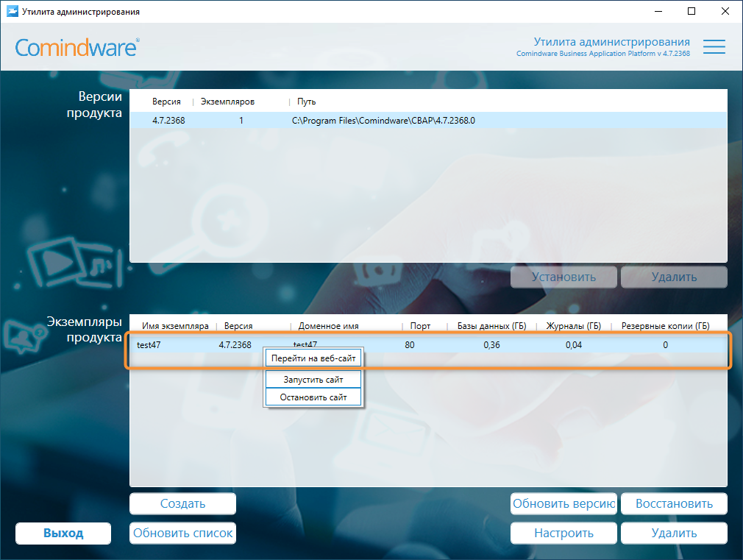Minimize the Утилита администрирования window

[658, 11]
